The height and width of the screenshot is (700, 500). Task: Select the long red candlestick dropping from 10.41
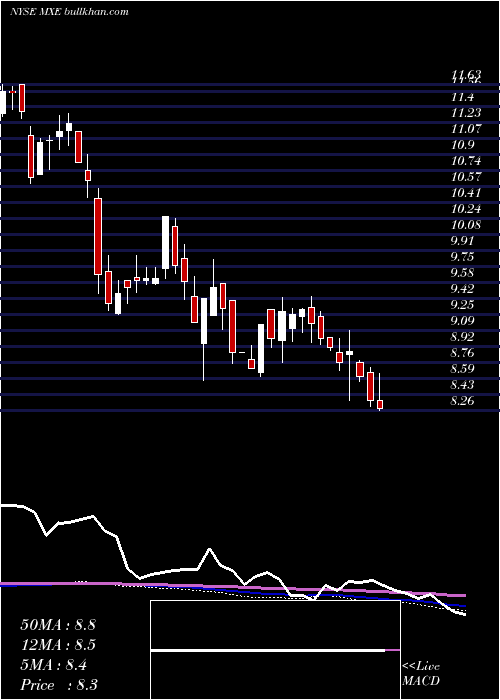[98, 237]
